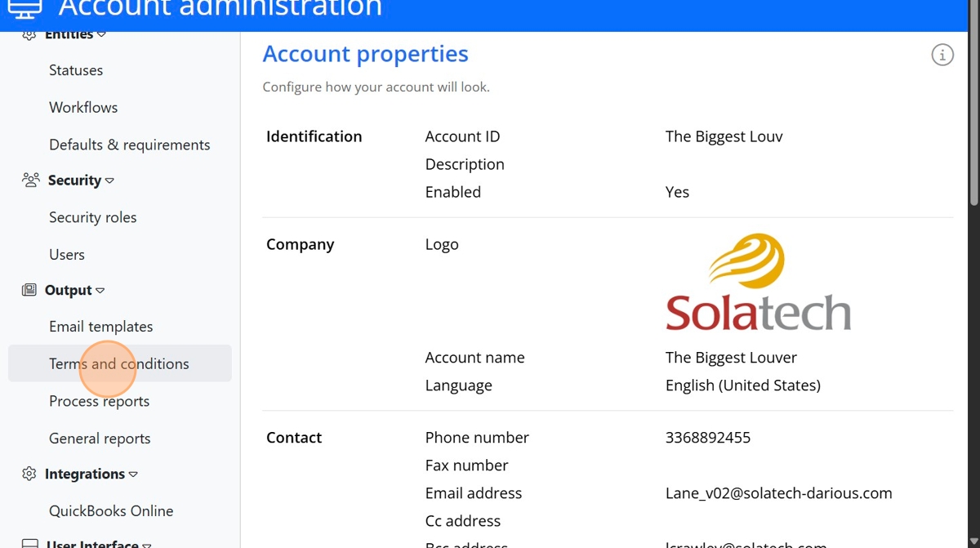Click the Entities gear icon
The image size is (980, 548).
coord(29,34)
